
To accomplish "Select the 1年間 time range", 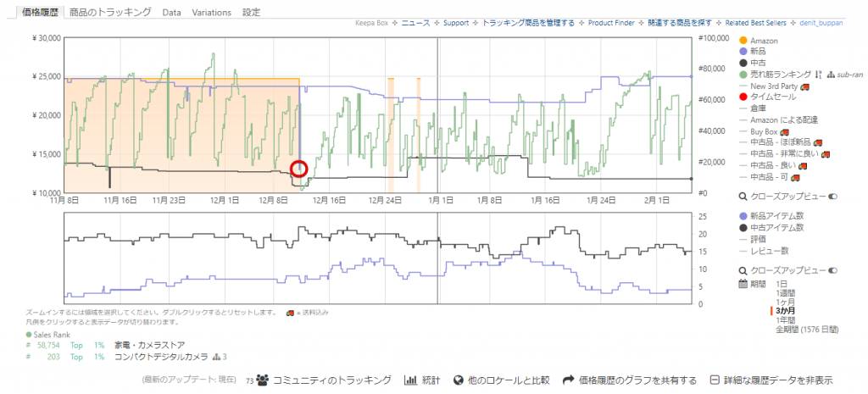I will click(x=786, y=320).
